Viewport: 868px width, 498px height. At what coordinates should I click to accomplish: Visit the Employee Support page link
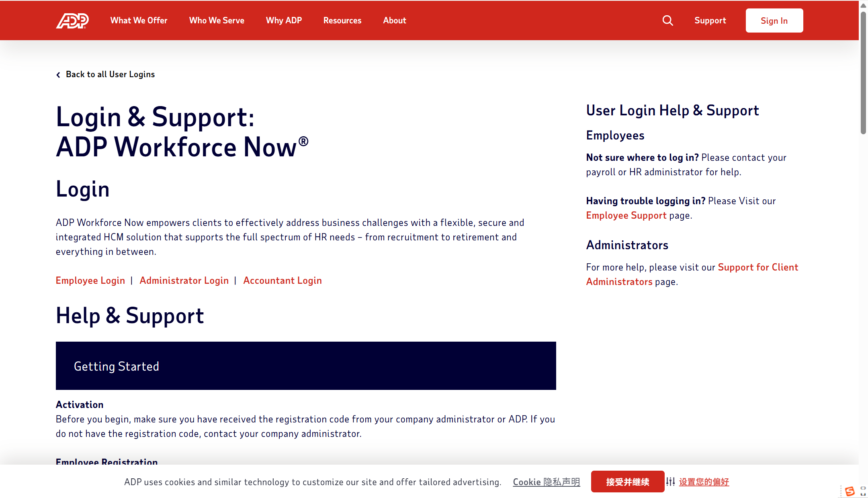point(626,215)
